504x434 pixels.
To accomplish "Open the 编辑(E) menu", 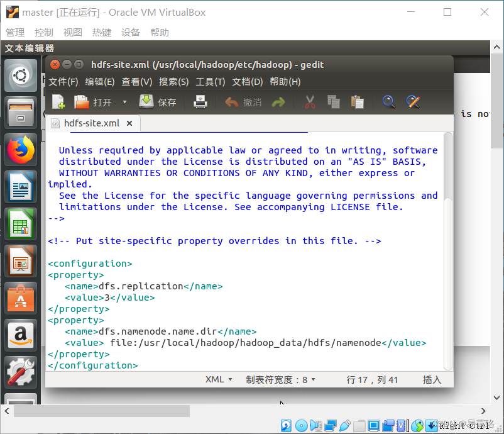I will pyautogui.click(x=100, y=82).
